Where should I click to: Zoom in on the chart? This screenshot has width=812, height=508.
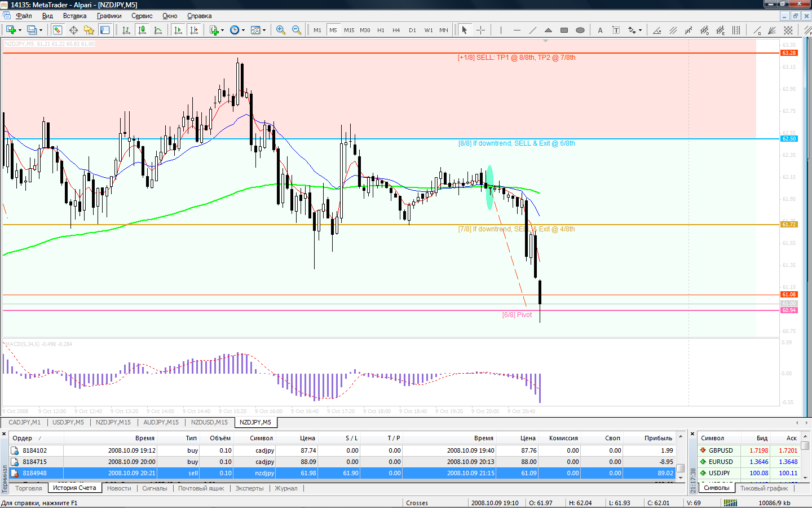[x=281, y=30]
